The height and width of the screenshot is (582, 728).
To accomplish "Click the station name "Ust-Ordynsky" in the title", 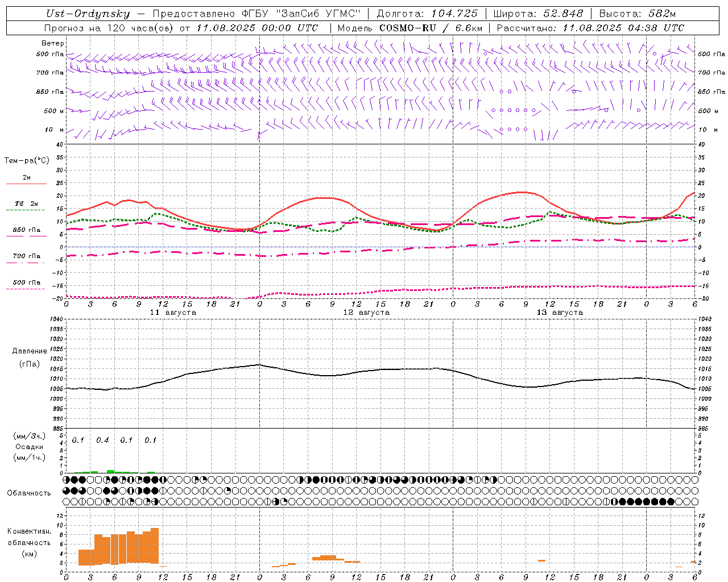I will pos(88,14).
